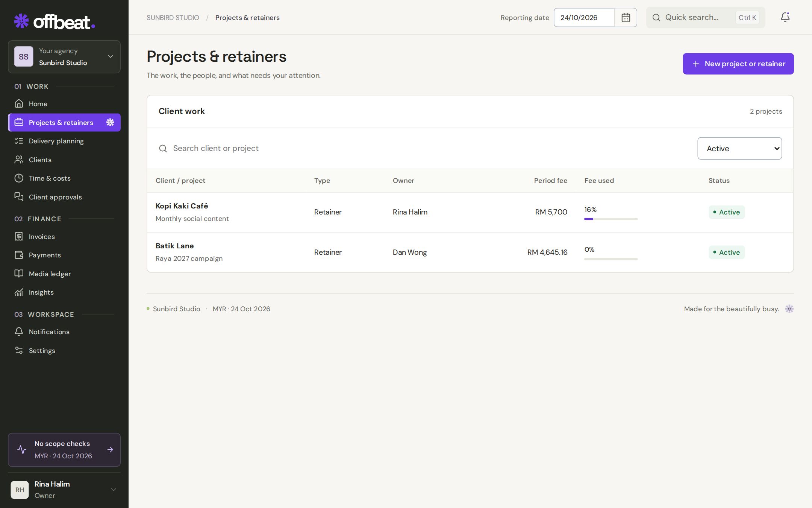This screenshot has width=812, height=508.
Task: Click the Settings sliders icon
Action: point(19,350)
